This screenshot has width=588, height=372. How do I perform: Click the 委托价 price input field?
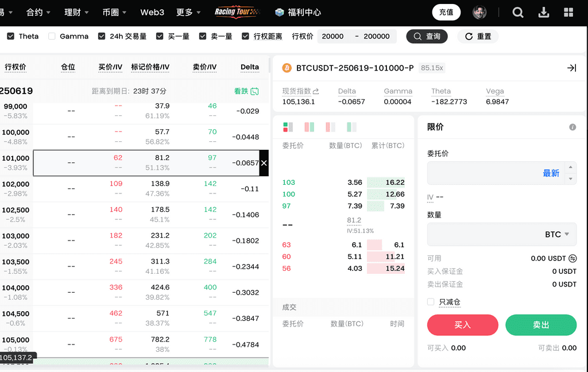[482, 173]
